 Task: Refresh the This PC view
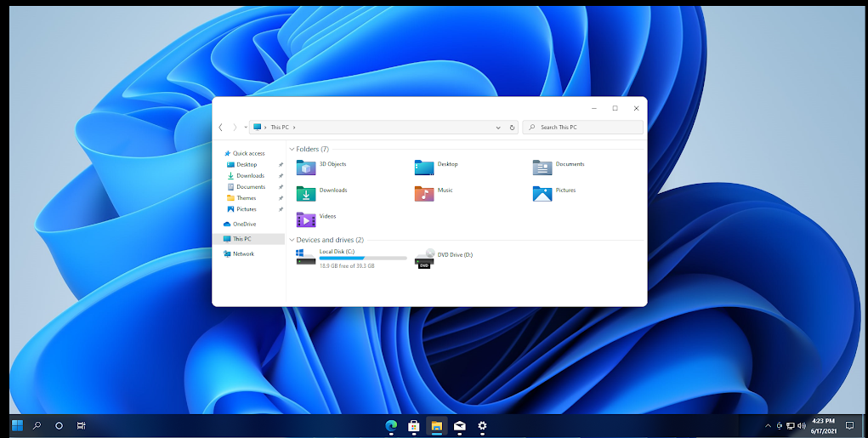pyautogui.click(x=512, y=128)
